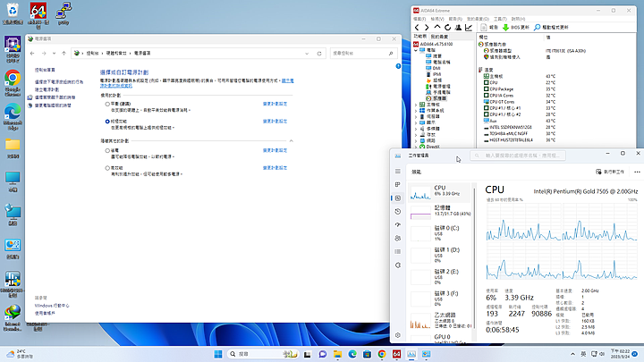Image resolution: width=644 pixels, height=362 pixels.
Task: Click the Windows Start button on taskbar
Action: [x=218, y=354]
